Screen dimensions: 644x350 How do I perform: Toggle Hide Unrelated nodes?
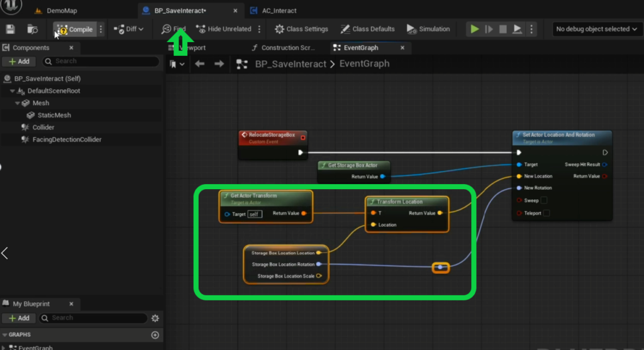coord(224,29)
